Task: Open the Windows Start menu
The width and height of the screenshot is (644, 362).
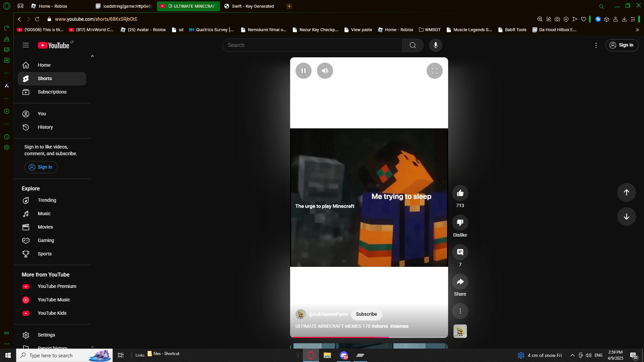Action: 8,355
